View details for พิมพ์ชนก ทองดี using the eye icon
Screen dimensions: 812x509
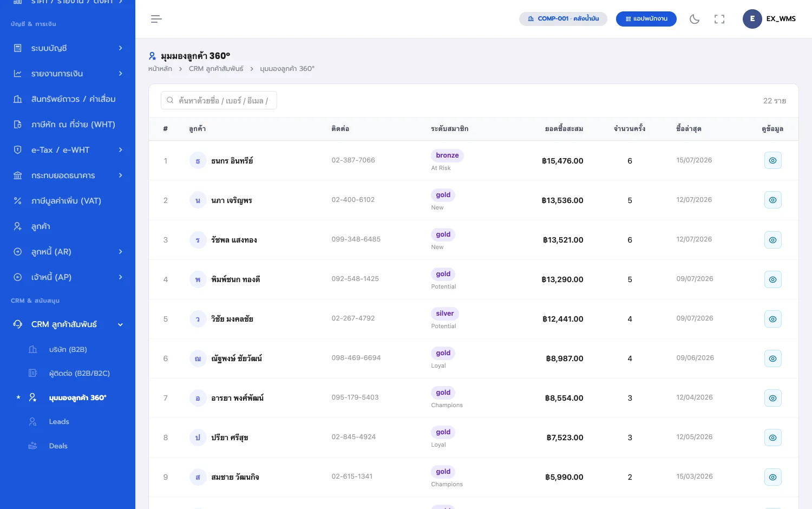click(773, 279)
